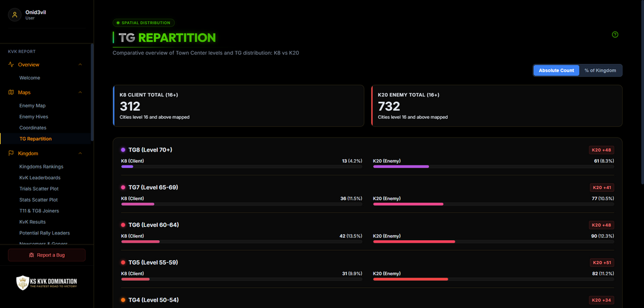
Task: Open KvK Leaderboards in sidebar
Action: pos(40,178)
